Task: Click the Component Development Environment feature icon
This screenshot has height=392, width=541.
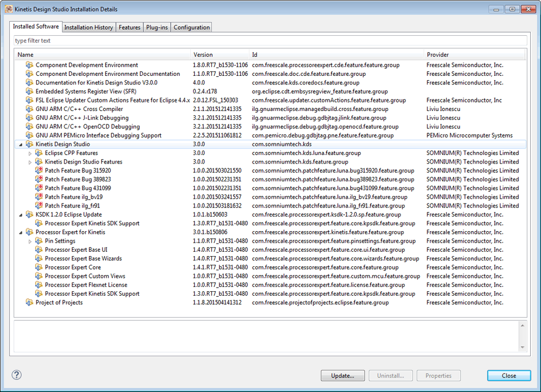Action: pyautogui.click(x=30, y=65)
